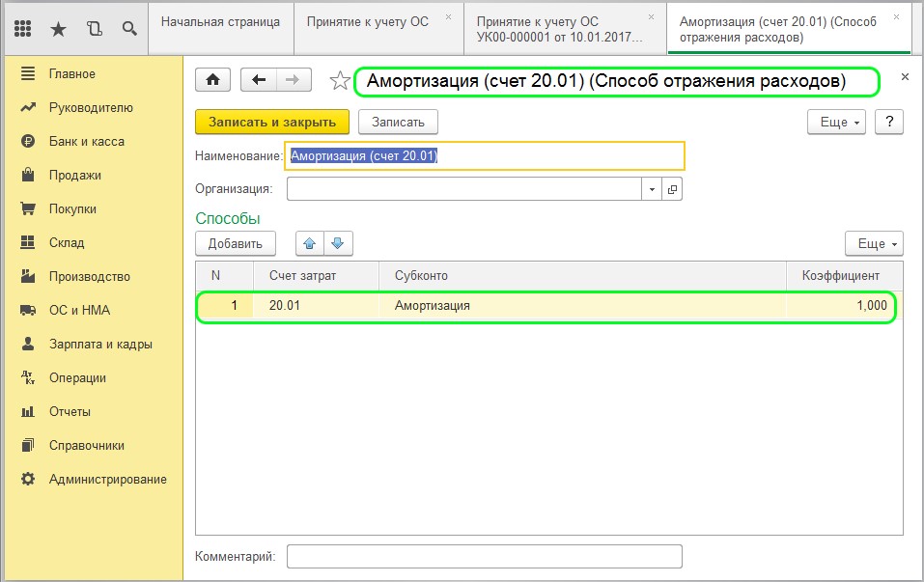Open the selected organization with open button
The image size is (924, 582).
[672, 190]
